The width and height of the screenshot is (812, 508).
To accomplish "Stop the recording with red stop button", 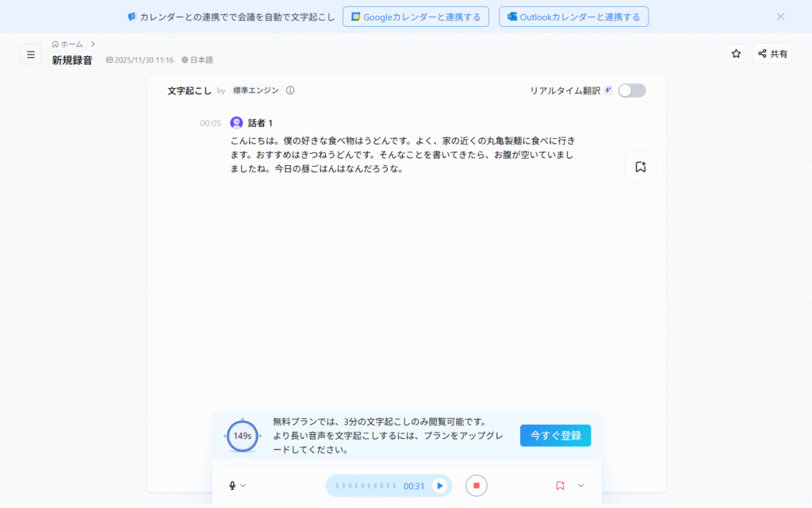I will click(x=477, y=486).
